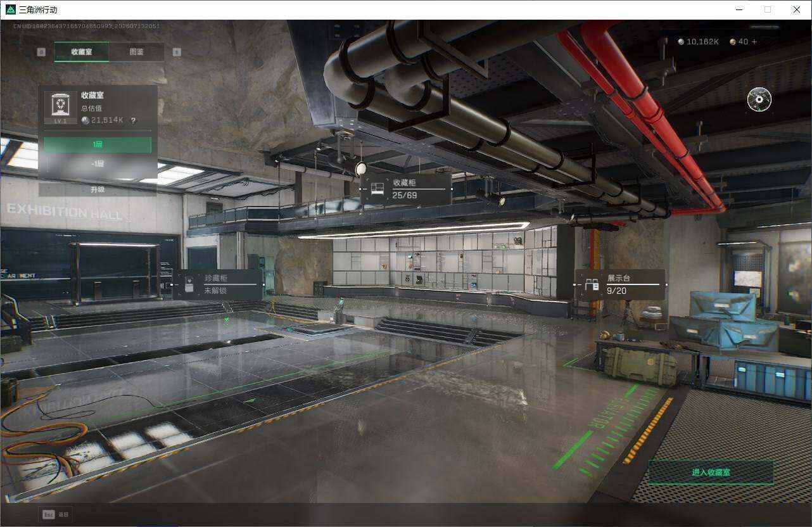Screen dimensions: 812x527
Task: Click the 三角洲行动 app icon in title bar
Action: 11,10
